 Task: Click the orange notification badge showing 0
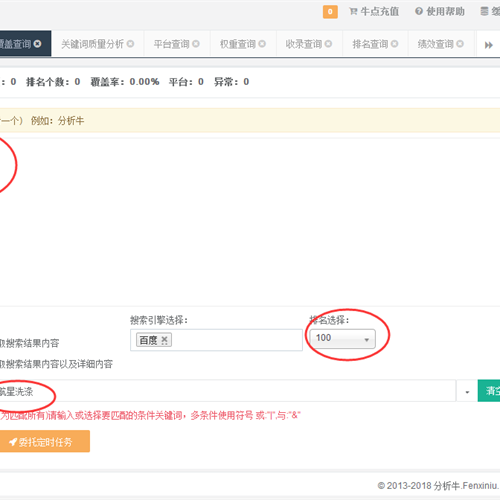tap(330, 12)
